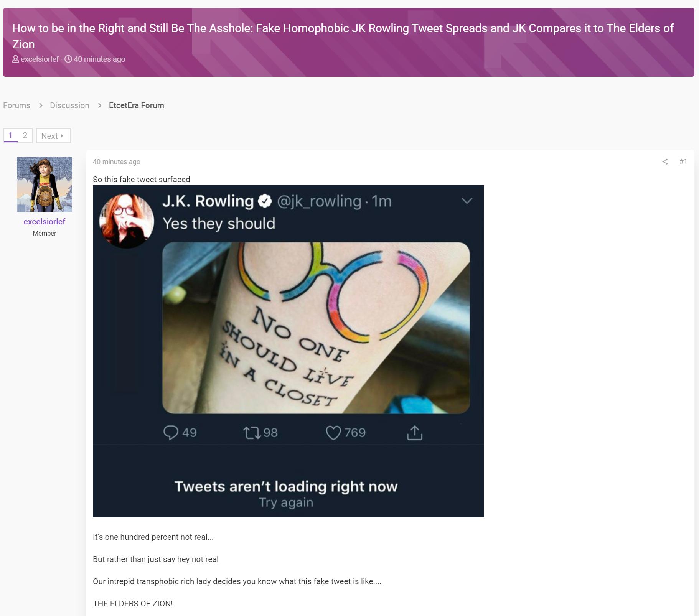Open excelsiorlef's avatar image
The image size is (699, 616).
coord(45,184)
